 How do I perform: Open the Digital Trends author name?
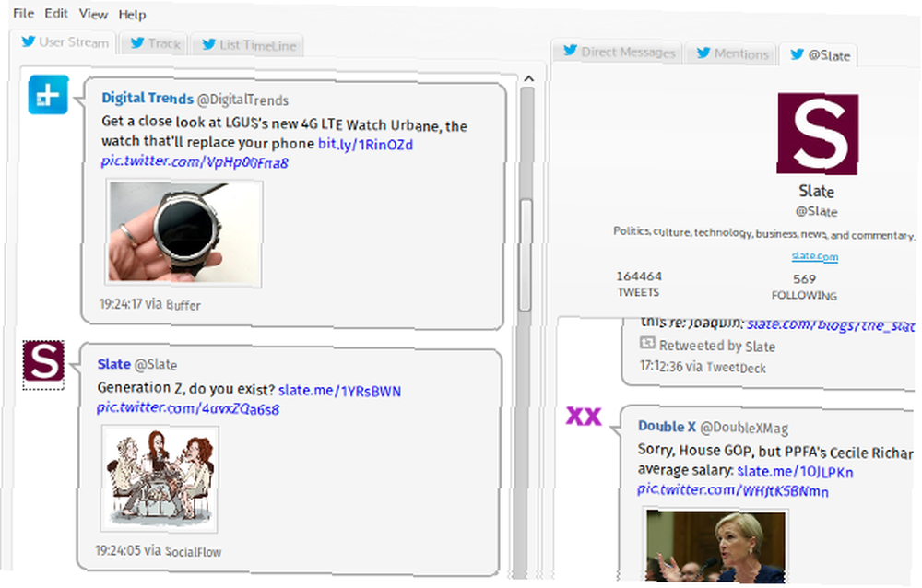pyautogui.click(x=147, y=98)
